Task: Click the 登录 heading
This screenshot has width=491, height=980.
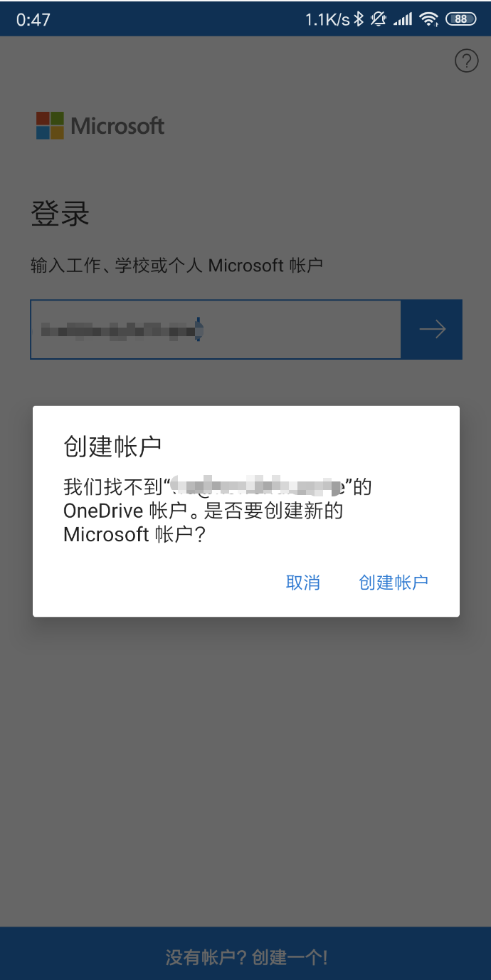Action: pos(60,213)
